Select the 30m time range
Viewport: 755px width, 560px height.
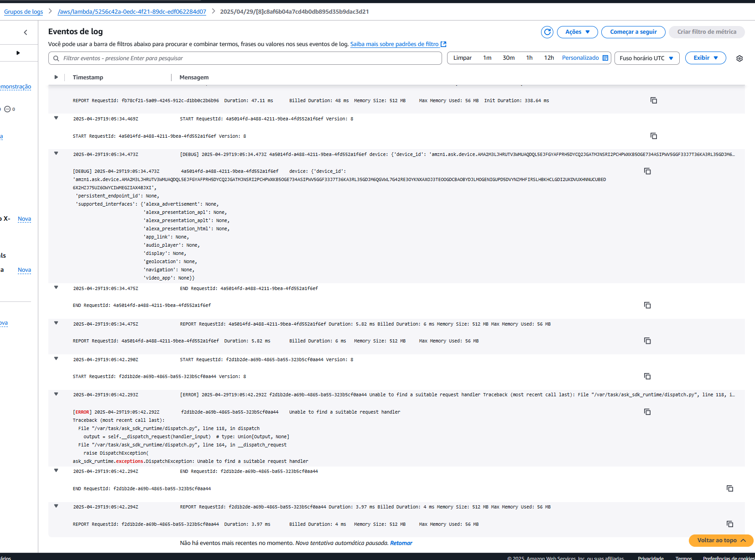(509, 58)
